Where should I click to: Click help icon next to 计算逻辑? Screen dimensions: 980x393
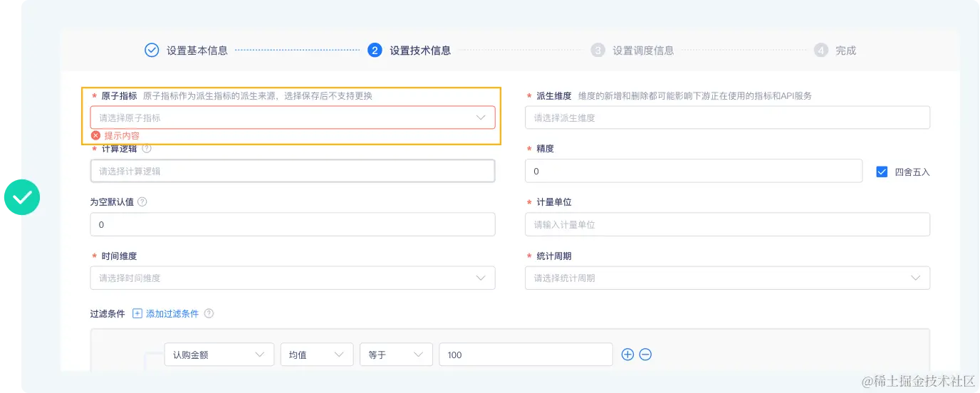[147, 149]
